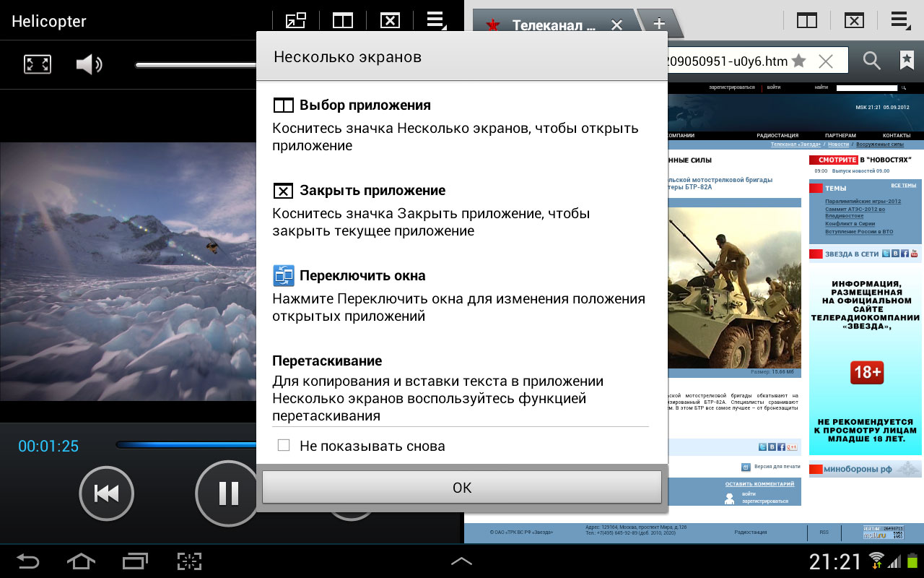Click Facebook icon next to 'Звезда в сети'

905,254
